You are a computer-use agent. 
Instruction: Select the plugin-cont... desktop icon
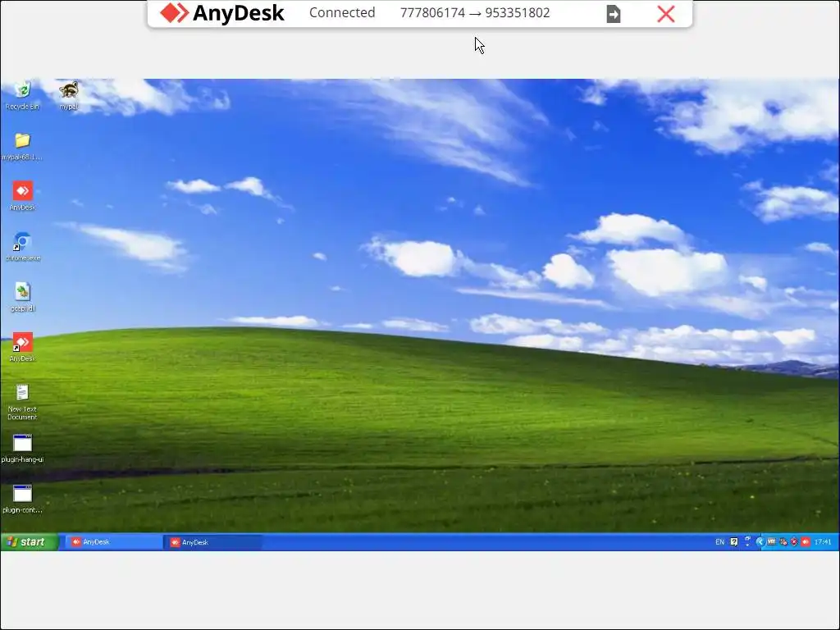tap(22, 499)
